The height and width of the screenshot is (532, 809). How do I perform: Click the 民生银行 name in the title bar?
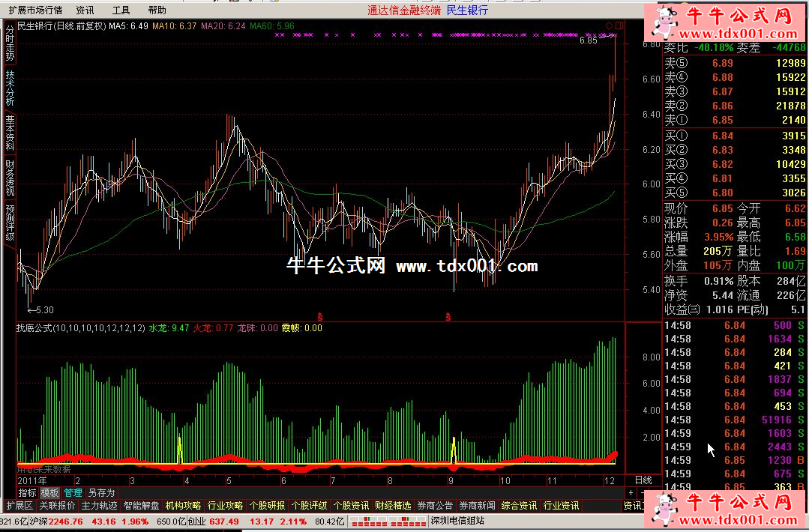467,10
